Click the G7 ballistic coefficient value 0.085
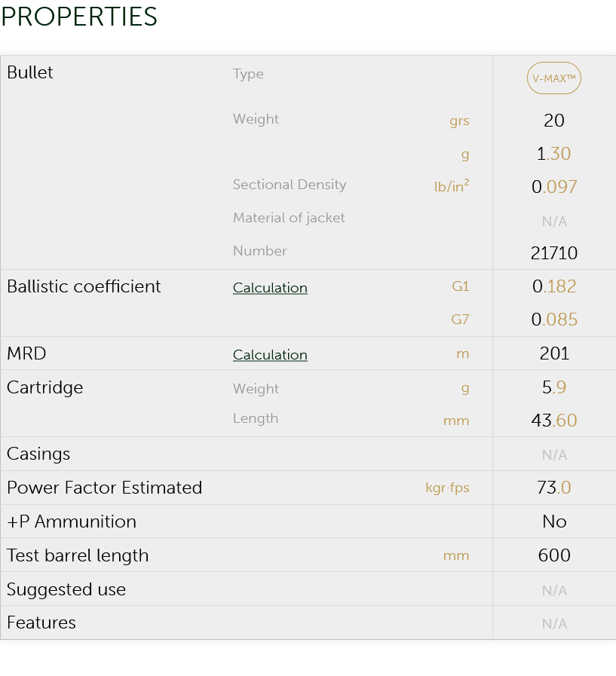616x676 pixels. pyautogui.click(x=554, y=320)
